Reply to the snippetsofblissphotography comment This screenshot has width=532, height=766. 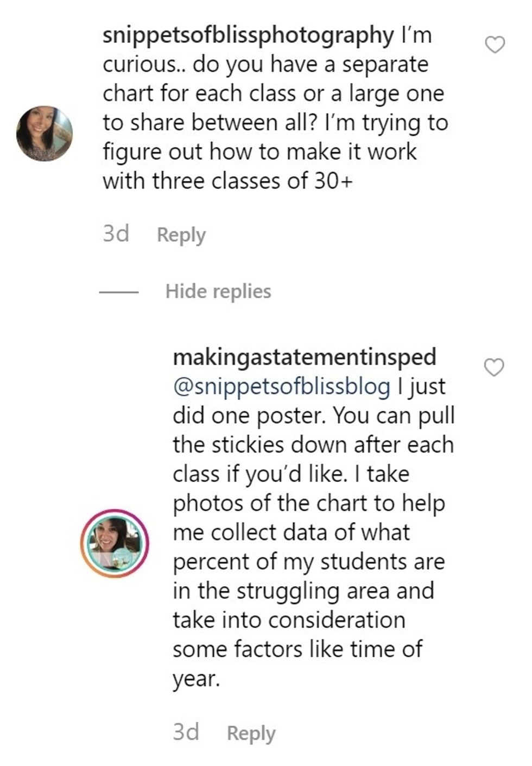coord(181,235)
